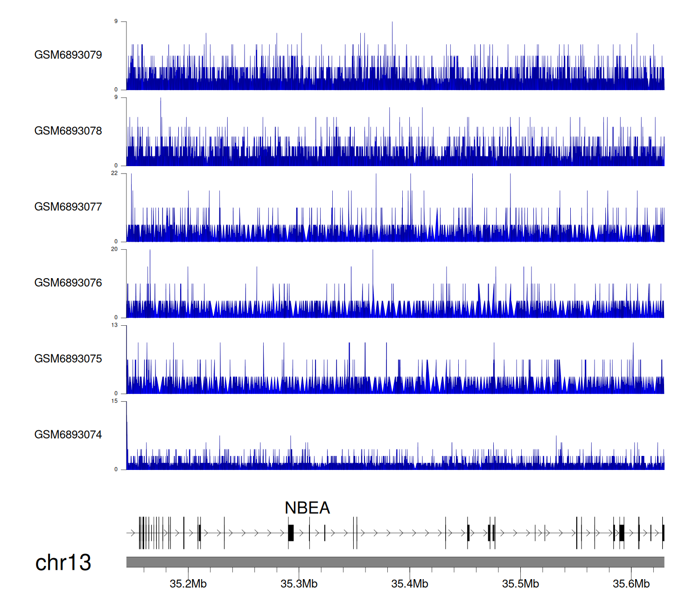Click the thick NBEA exon block near 35.3Mb
Screen dimensions: 700x616
[291, 533]
